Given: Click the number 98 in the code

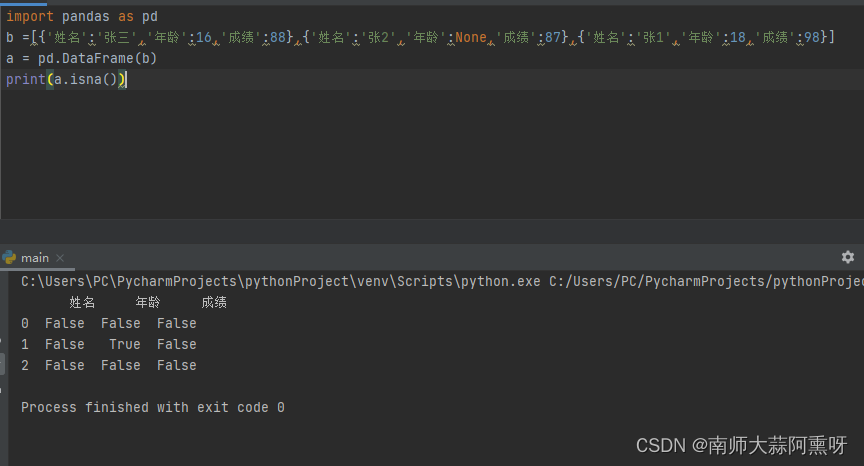Looking at the screenshot, I should click(x=812, y=37).
